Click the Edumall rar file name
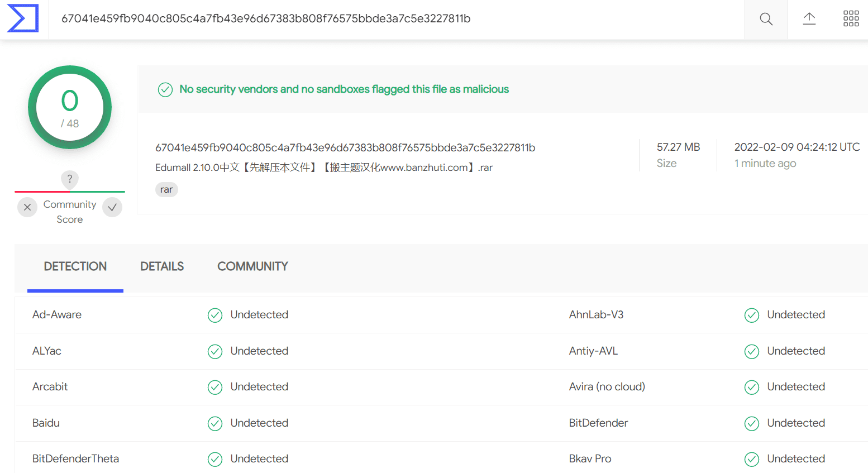868x473 pixels. pos(324,168)
